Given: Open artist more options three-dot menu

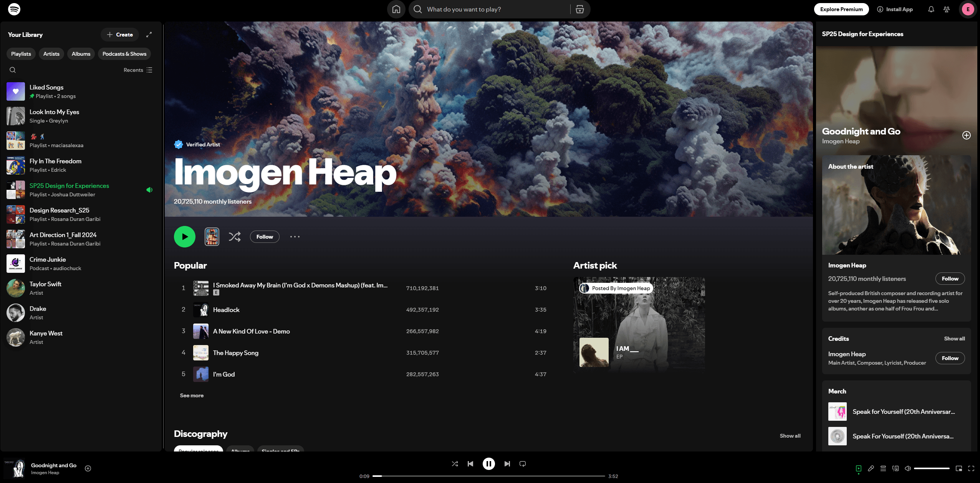Looking at the screenshot, I should pyautogui.click(x=295, y=237).
